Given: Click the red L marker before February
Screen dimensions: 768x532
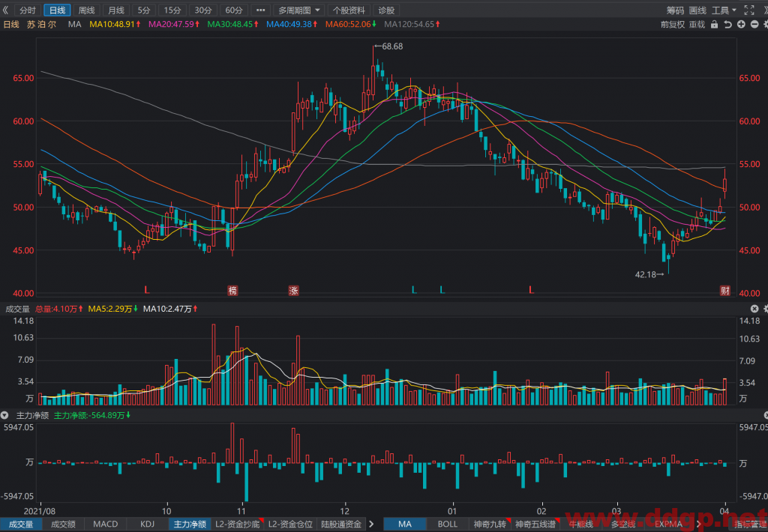Looking at the screenshot, I should click(531, 290).
